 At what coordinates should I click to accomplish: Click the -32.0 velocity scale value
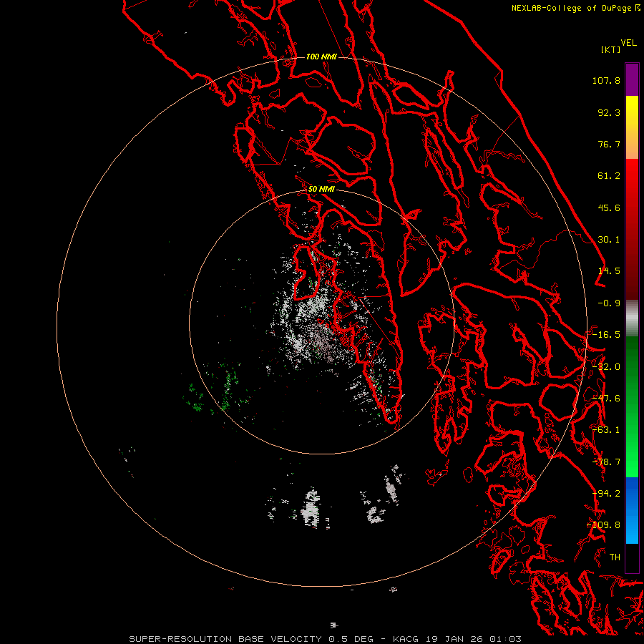click(606, 367)
